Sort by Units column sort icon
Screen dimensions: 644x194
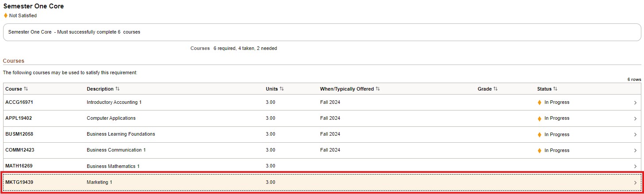[282, 89]
